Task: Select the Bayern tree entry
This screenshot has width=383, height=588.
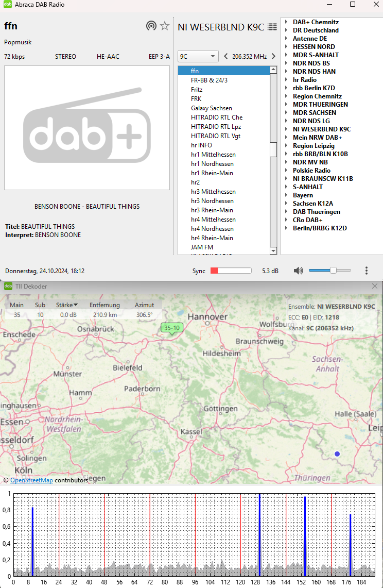Action: 303,195
